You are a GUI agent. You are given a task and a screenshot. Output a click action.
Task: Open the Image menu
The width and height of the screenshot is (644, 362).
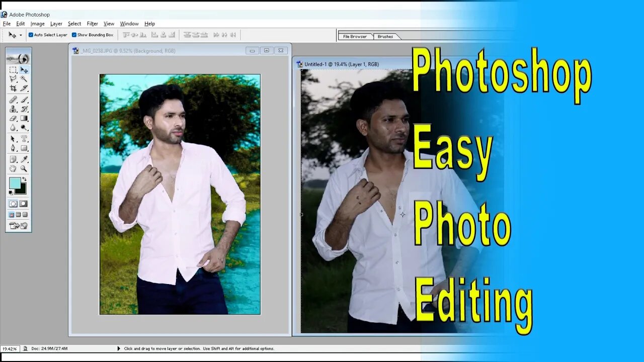[38, 24]
